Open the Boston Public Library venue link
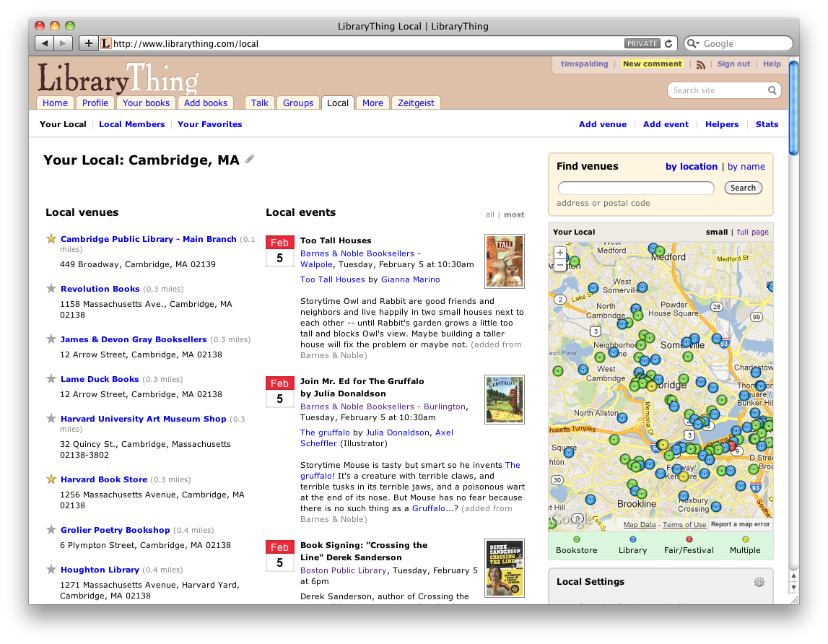The height and width of the screenshot is (644, 828). [x=343, y=570]
